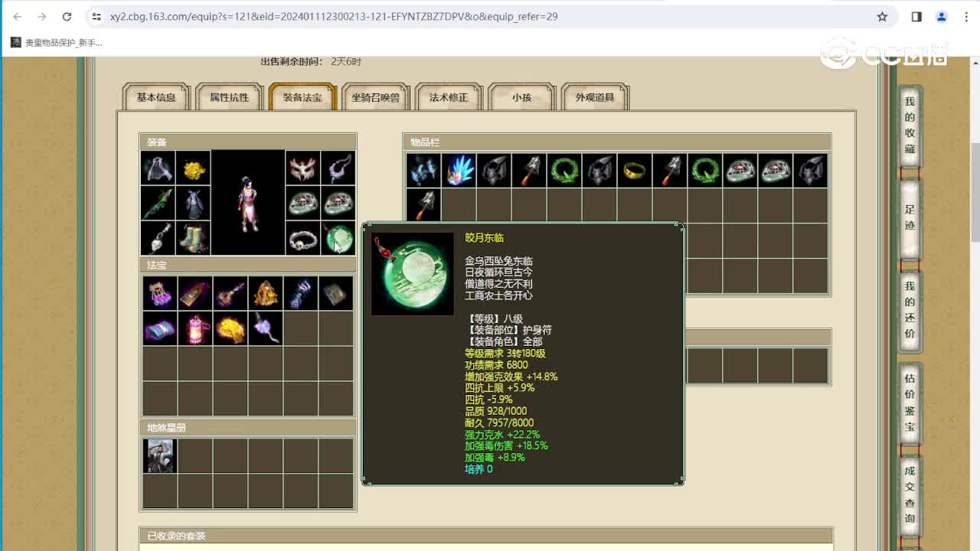The height and width of the screenshot is (551, 980).
Task: Click the item name 皎月东临
Action: tap(484, 238)
